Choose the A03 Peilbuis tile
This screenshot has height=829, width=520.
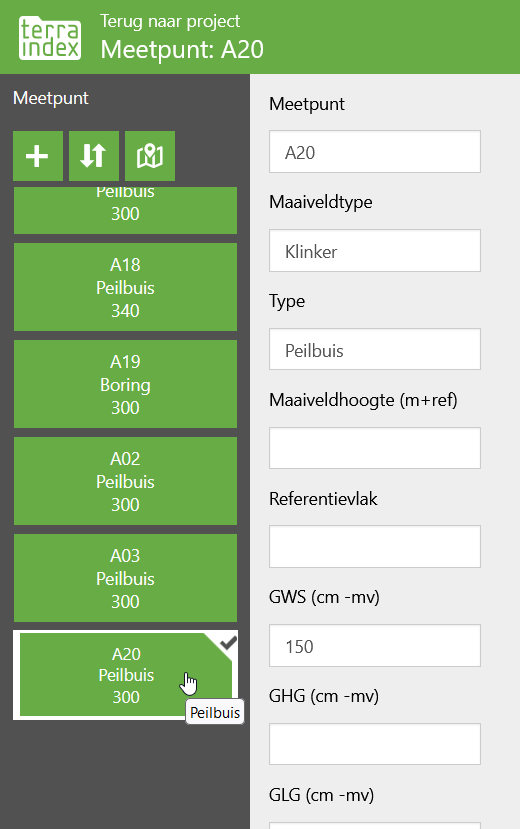[125, 578]
